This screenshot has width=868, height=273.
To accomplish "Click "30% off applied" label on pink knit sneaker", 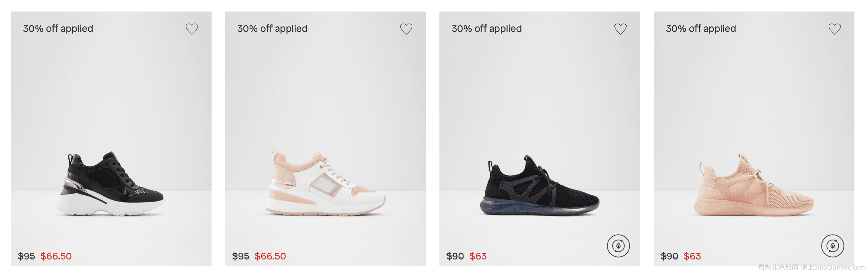I will (x=701, y=28).
